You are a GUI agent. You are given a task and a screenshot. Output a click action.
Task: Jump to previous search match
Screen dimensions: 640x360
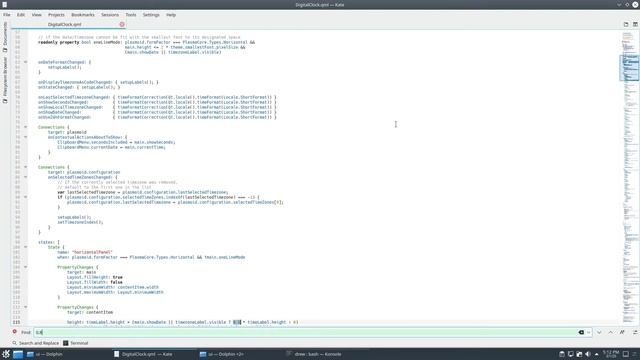[x=610, y=332]
